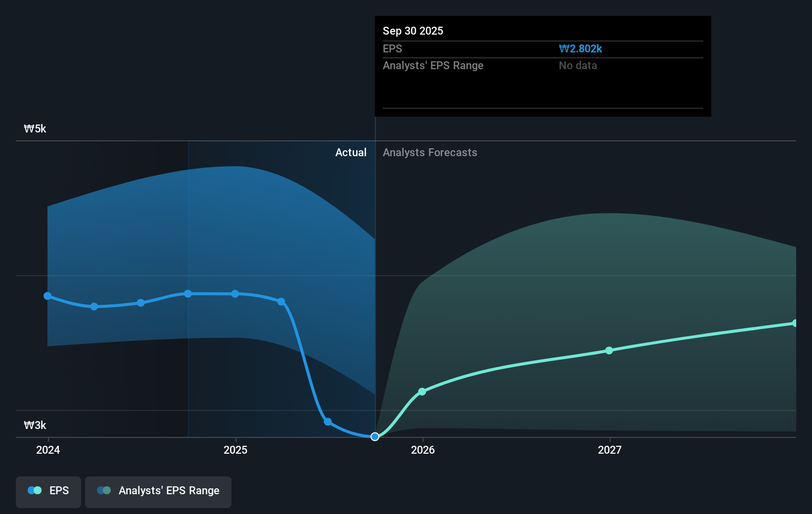Click the last forecast point at chart's right edge
Screen dimensions: 812x514
[x=795, y=323]
